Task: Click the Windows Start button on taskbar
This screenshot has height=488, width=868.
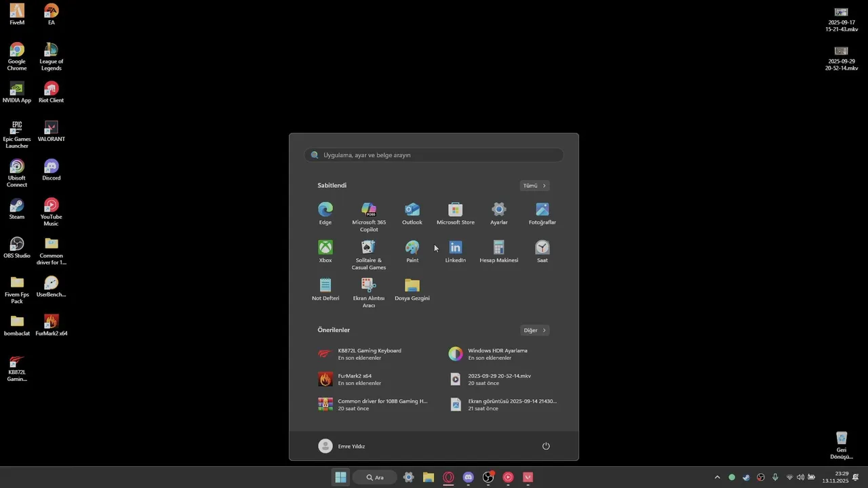Action: [340, 477]
